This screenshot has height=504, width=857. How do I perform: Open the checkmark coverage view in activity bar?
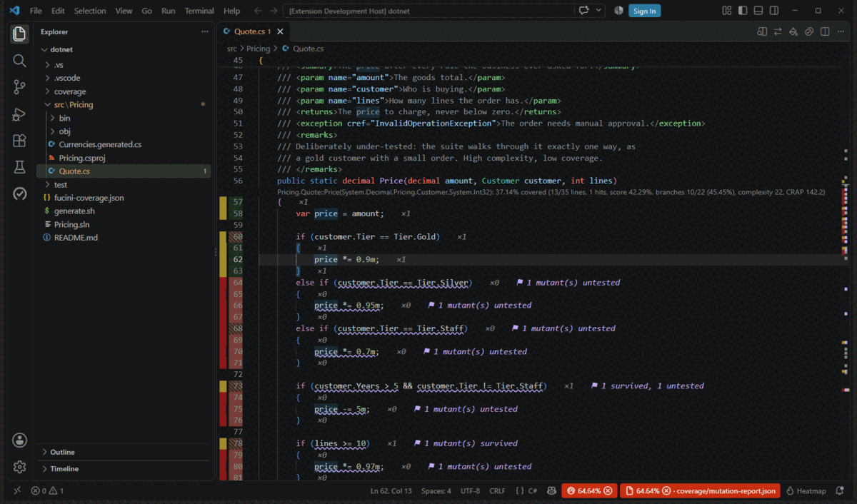19,193
